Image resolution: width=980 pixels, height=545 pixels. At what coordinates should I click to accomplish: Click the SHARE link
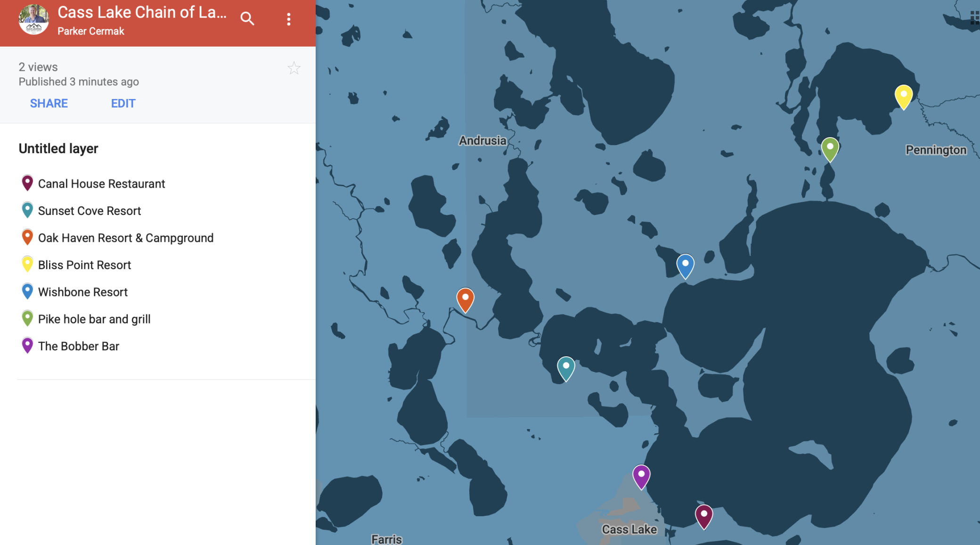pos(49,103)
